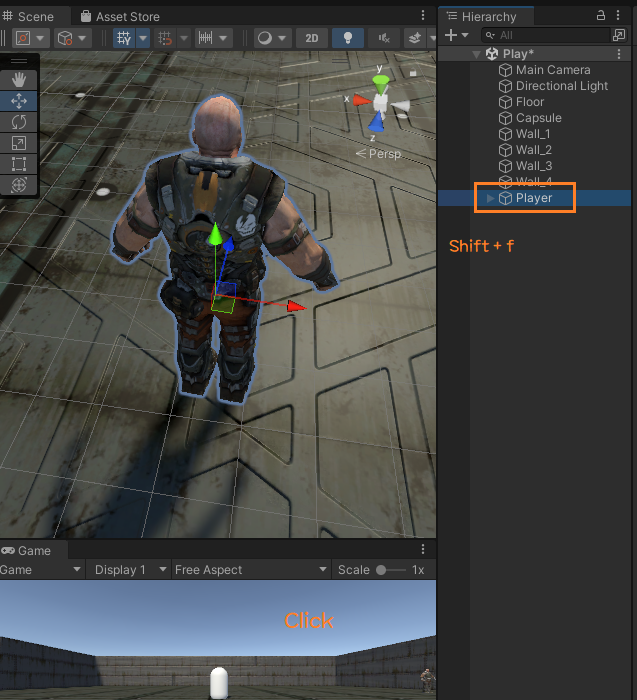Viewport: 637px width, 700px height.
Task: Select the Hand view tool
Action: pyautogui.click(x=19, y=80)
